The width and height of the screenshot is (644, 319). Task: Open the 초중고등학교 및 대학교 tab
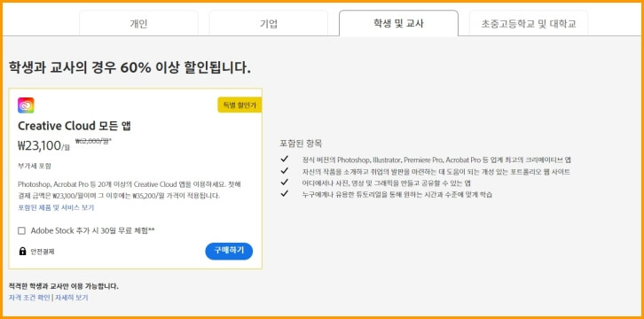click(x=528, y=23)
